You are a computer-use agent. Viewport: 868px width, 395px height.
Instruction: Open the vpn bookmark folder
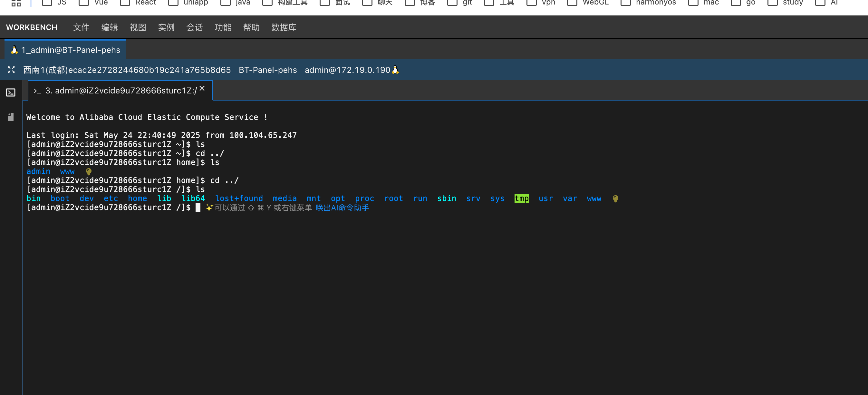540,3
